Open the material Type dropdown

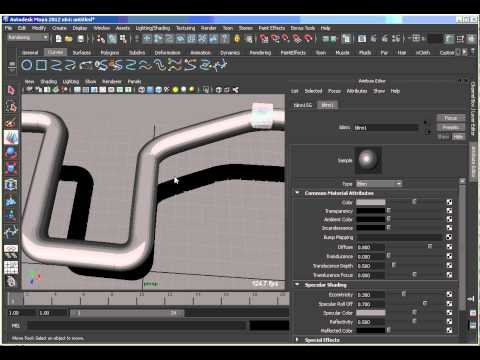tap(379, 184)
